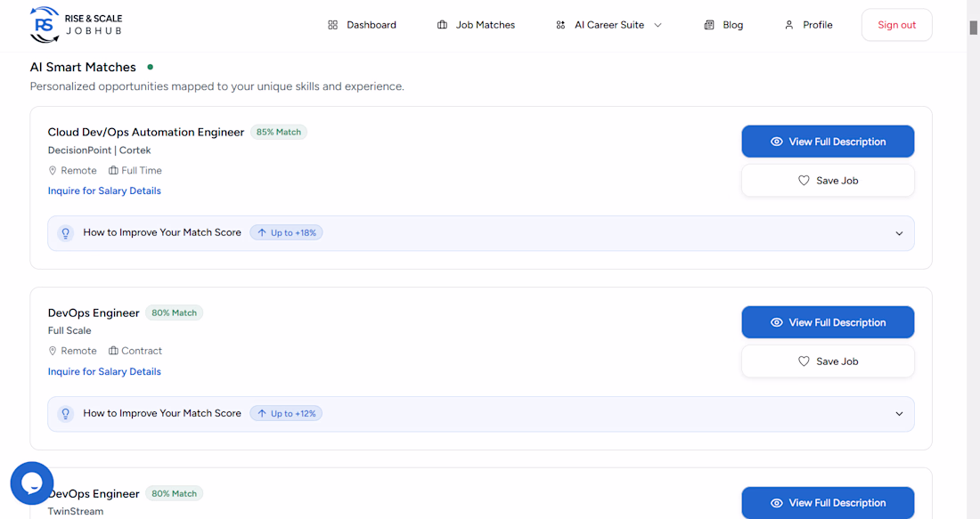Screen dimensions: 980x519
Task: Click salary inquiry link for DecisionPoint job
Action: (104, 191)
